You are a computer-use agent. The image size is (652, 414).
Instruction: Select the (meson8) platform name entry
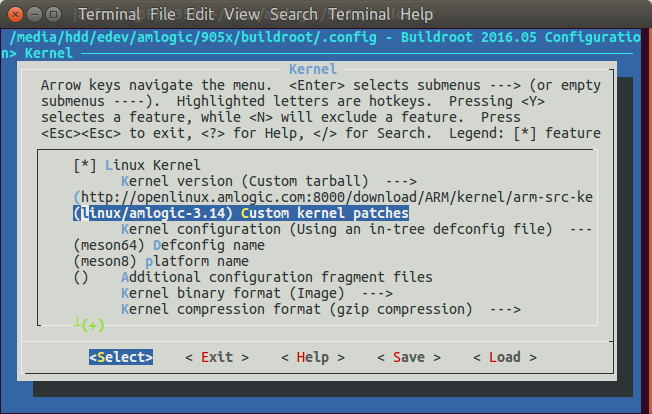tap(161, 261)
